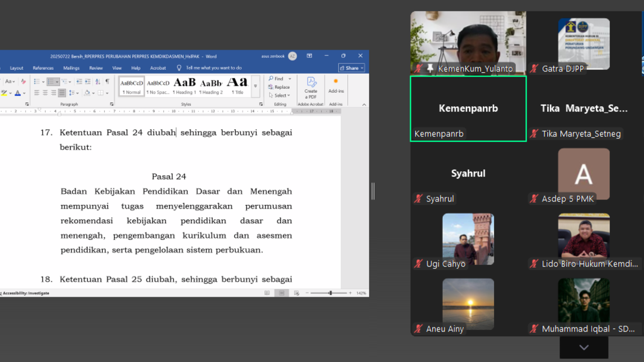
Task: Open Font dialog launcher
Action: [x=27, y=104]
